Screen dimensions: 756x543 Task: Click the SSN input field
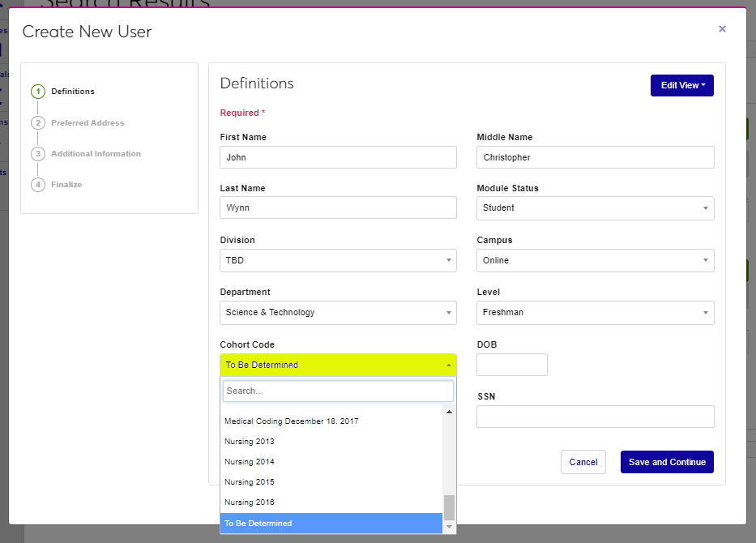tap(595, 417)
